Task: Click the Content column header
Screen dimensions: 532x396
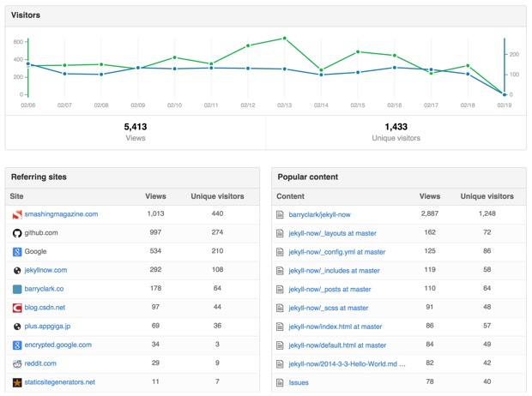Action: coord(290,196)
